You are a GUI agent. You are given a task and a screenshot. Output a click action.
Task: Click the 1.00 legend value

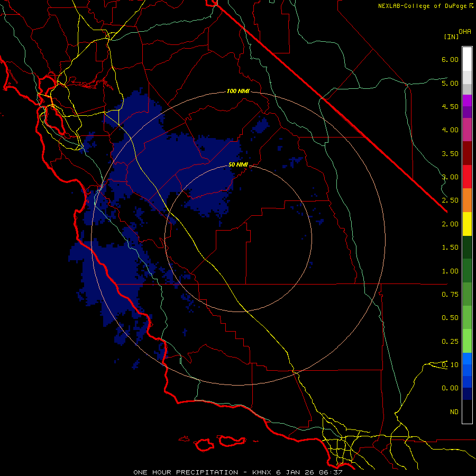pyautogui.click(x=450, y=271)
